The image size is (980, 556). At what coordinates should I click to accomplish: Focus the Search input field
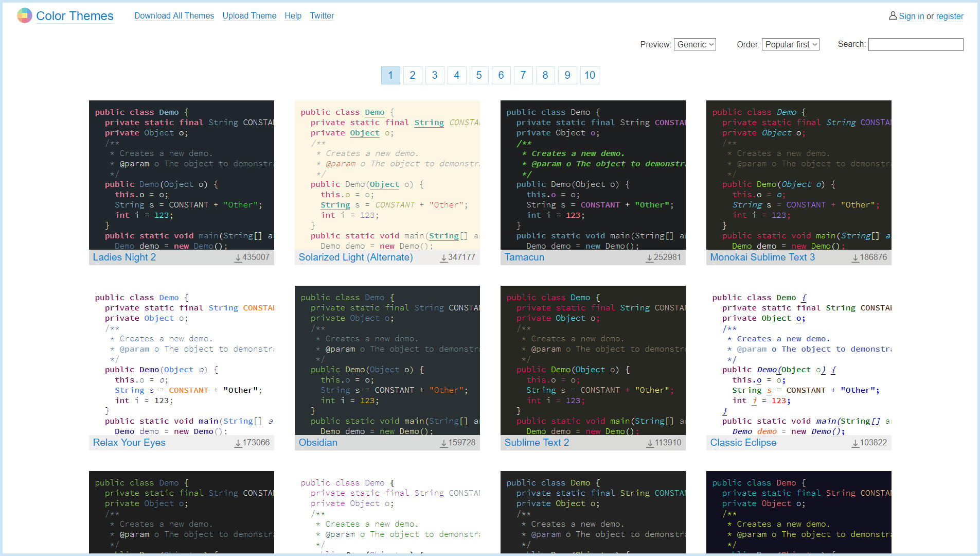click(916, 44)
